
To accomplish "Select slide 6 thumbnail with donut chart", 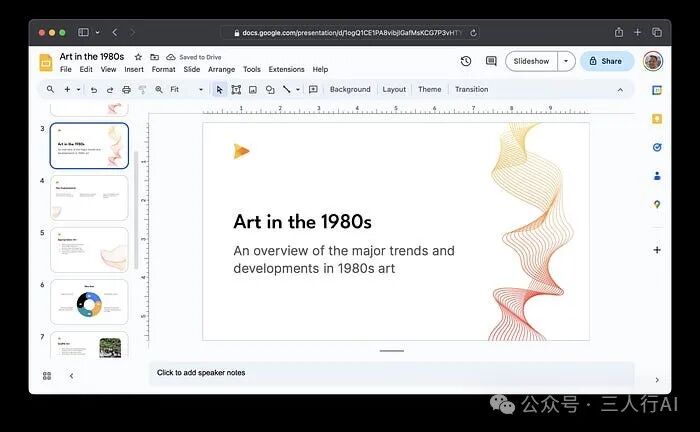I will point(89,302).
